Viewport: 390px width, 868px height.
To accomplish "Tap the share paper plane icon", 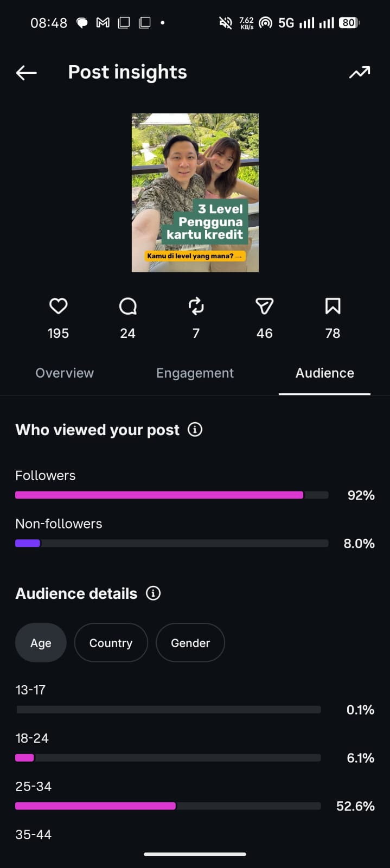I will (264, 307).
